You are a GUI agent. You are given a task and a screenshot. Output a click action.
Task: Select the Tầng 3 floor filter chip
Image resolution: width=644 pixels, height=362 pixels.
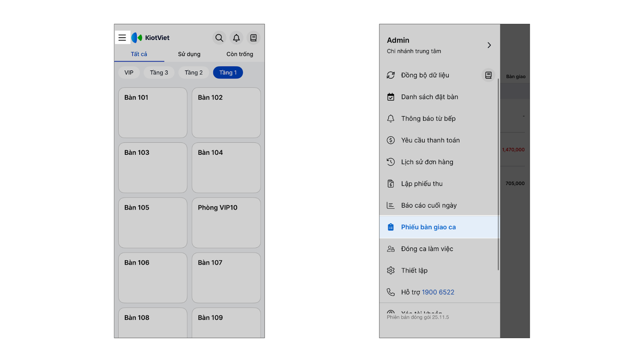point(159,73)
